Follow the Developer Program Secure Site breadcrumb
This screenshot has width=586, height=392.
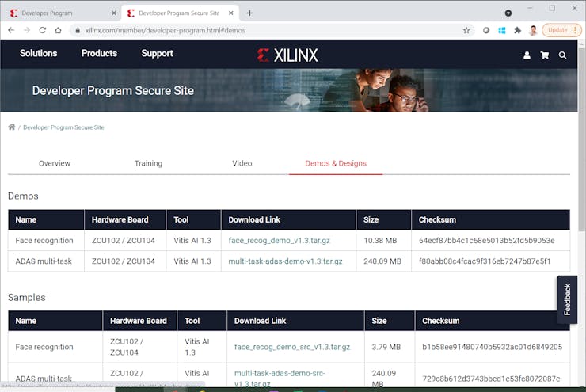(63, 127)
